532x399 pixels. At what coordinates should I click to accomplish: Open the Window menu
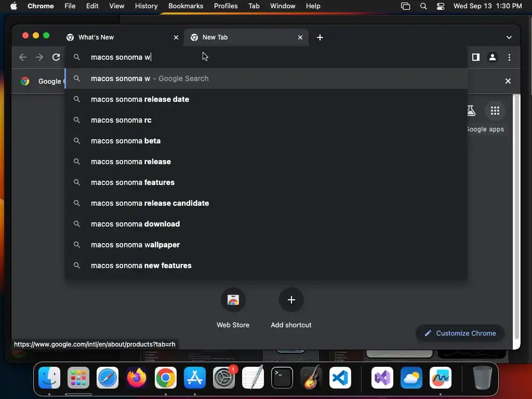[x=283, y=6]
